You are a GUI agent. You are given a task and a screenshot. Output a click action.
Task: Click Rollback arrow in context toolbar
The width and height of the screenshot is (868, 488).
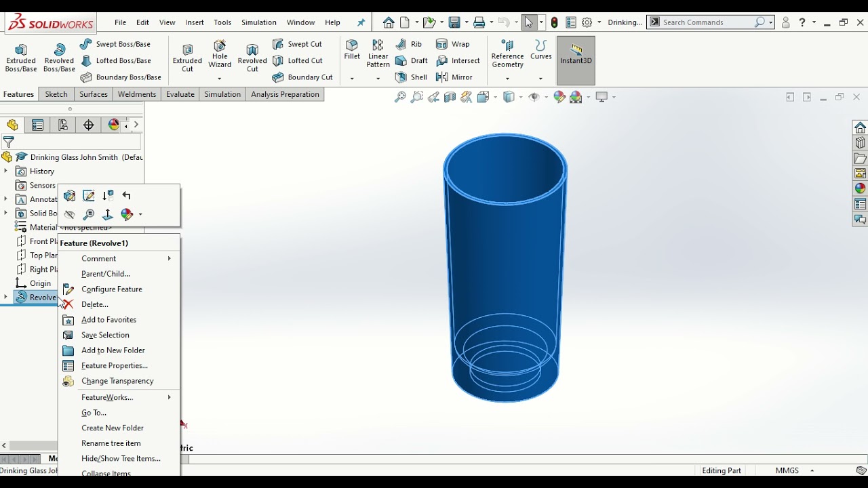[127, 196]
